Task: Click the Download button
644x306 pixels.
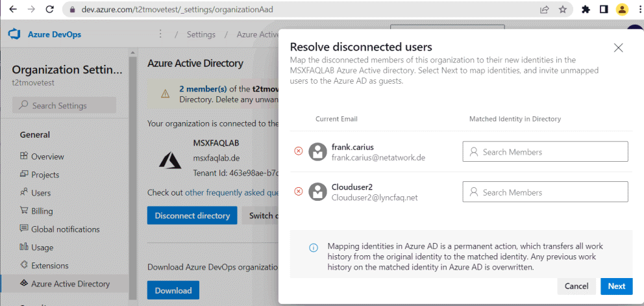Action: [x=173, y=290]
